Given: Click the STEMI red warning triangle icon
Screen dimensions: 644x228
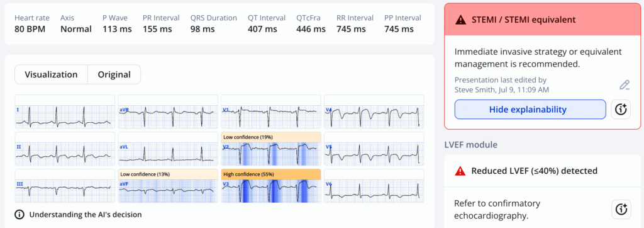Looking at the screenshot, I should [461, 20].
